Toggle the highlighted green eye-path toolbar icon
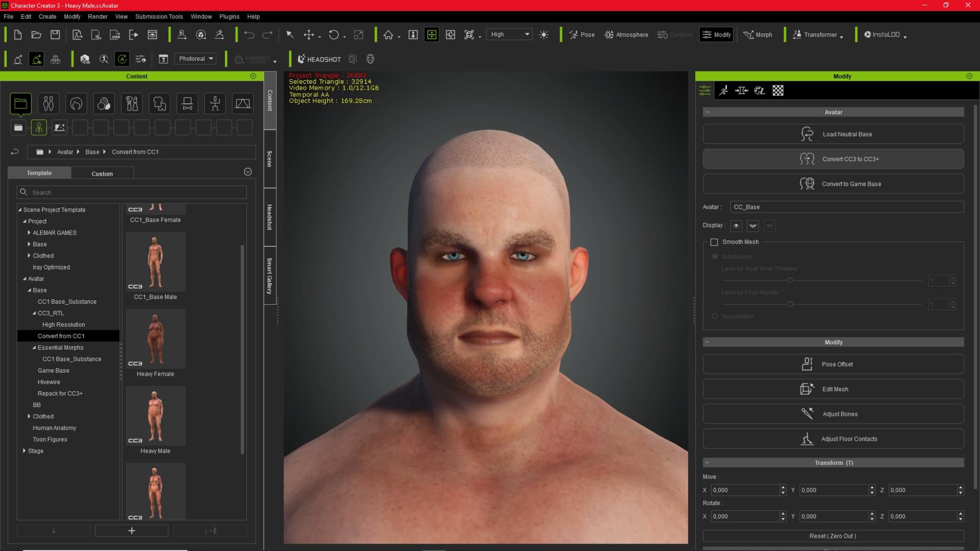This screenshot has height=551, width=980. point(36,59)
